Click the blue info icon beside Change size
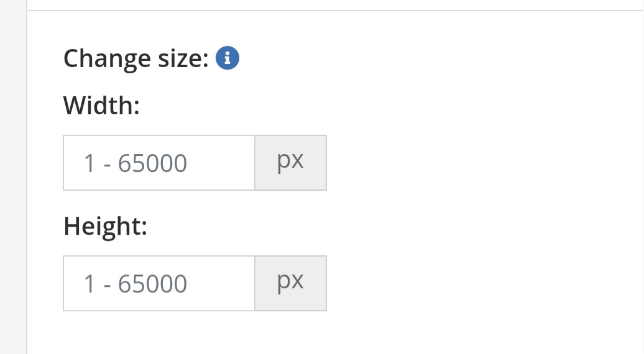This screenshot has height=354, width=644. click(x=227, y=58)
